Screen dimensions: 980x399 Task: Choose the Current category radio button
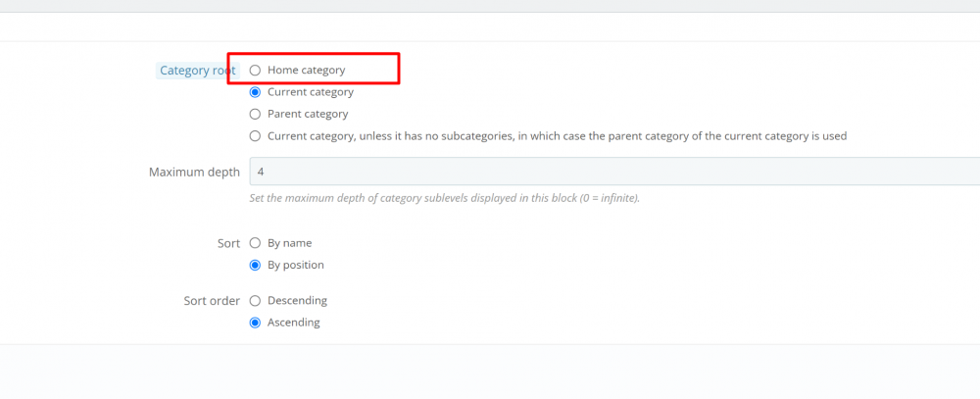pyautogui.click(x=255, y=92)
